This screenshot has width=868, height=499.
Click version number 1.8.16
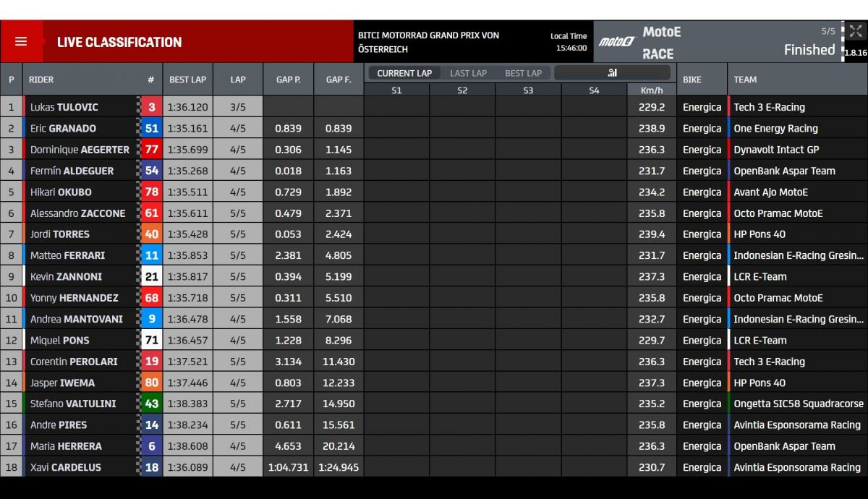click(x=856, y=53)
